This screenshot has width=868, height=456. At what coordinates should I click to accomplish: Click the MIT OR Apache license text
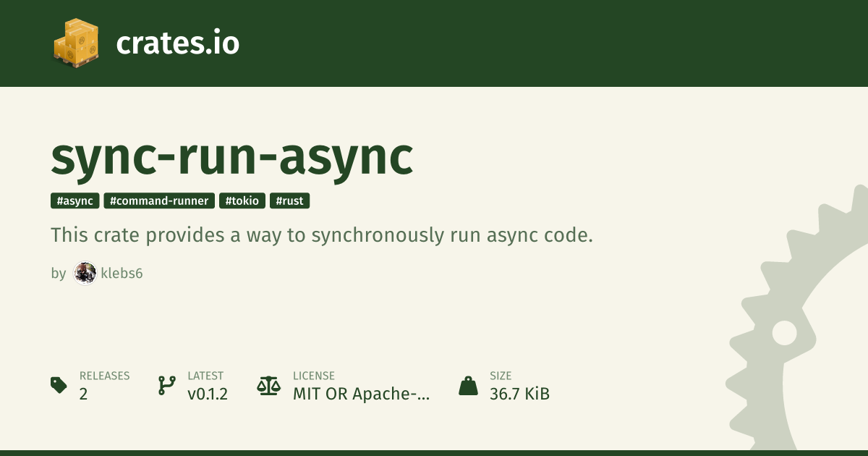[361, 394]
